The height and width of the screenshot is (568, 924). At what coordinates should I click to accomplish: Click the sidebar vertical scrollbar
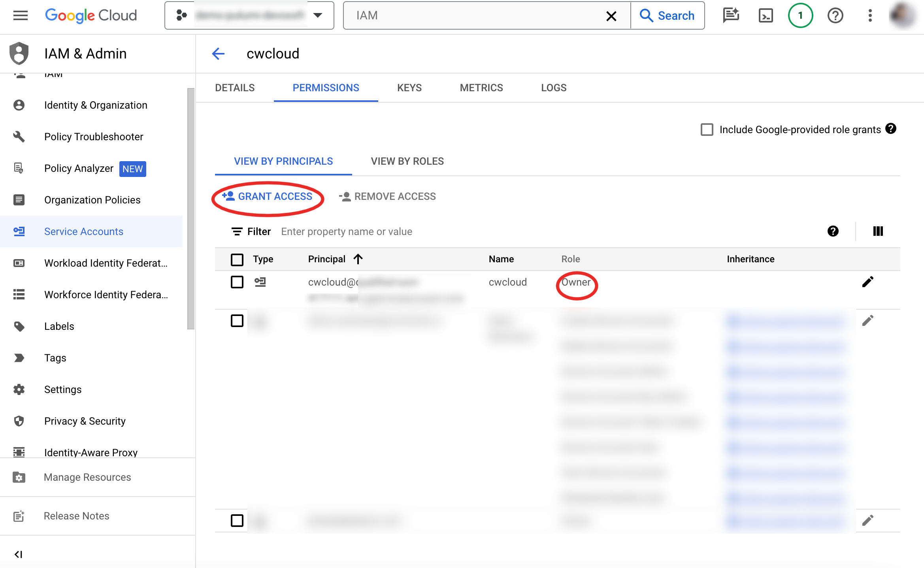pos(191,209)
